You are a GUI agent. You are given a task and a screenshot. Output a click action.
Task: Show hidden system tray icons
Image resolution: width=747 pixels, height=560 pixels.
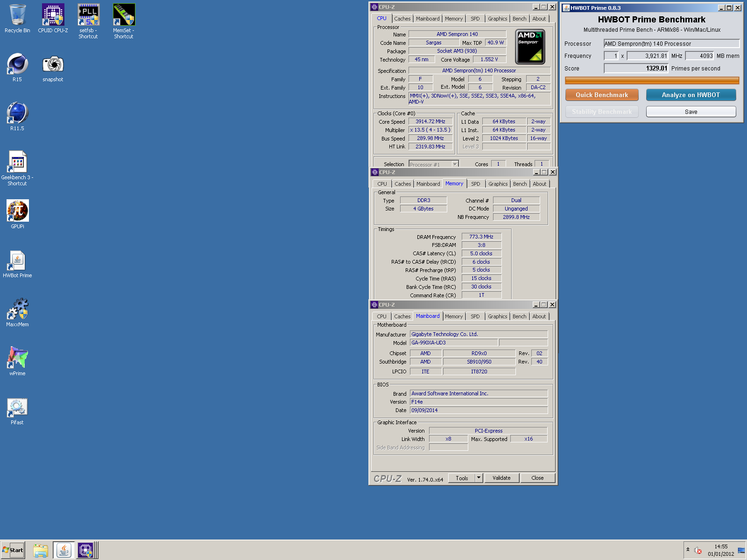coord(688,550)
